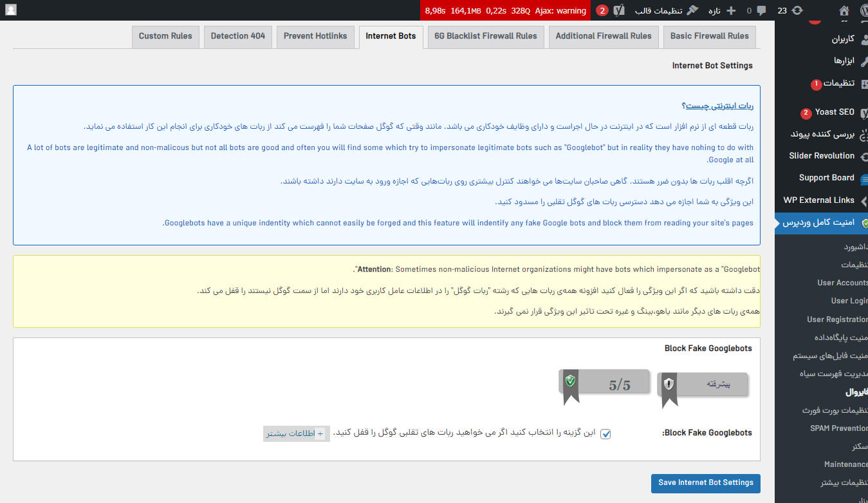
Task: Click the تازه new item label
Action: click(x=714, y=10)
